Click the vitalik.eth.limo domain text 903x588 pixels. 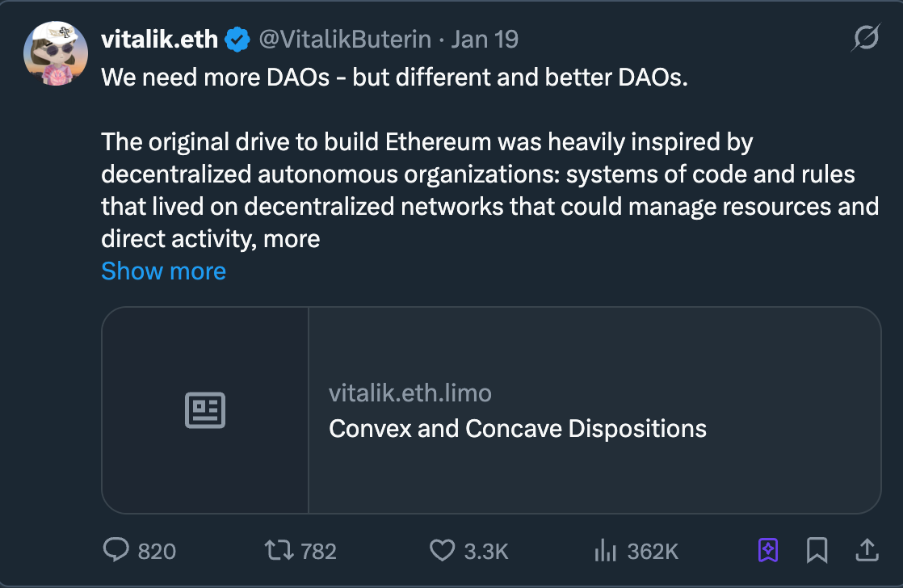click(409, 393)
